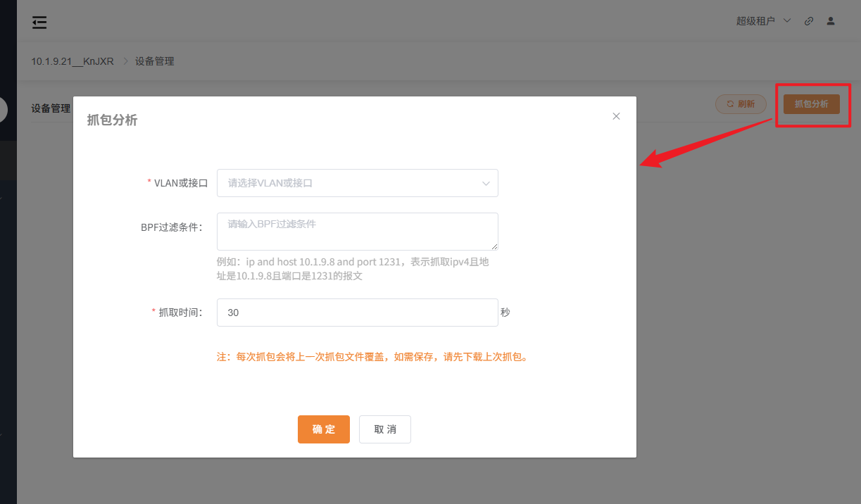
Task: Close the 抓包分析 dialog with the X icon
Action: [x=616, y=116]
